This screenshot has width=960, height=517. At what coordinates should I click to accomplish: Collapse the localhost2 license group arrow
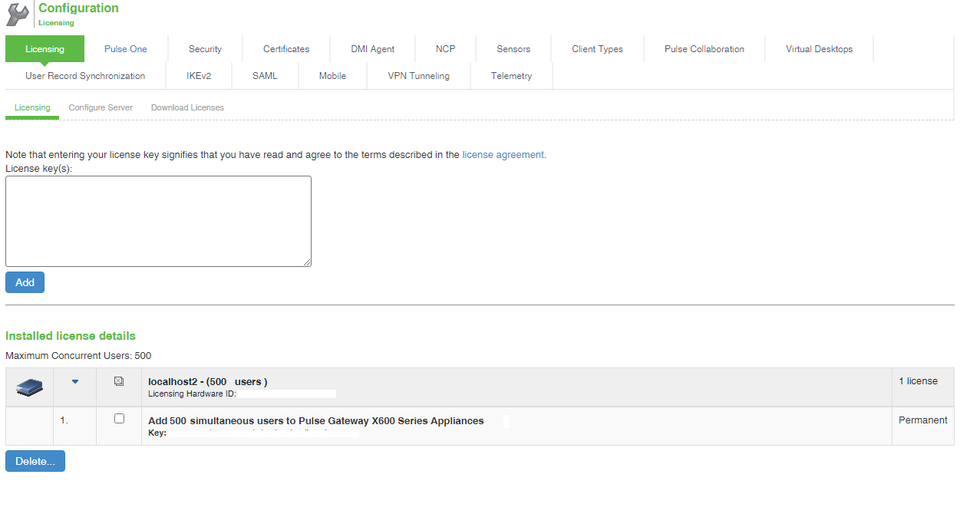point(75,381)
